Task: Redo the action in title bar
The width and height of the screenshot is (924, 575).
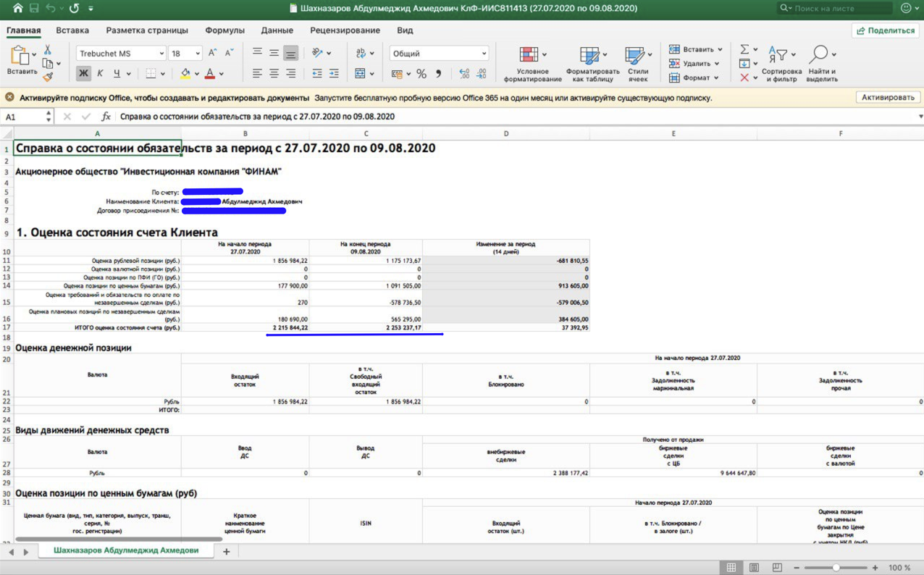Action: pos(74,8)
